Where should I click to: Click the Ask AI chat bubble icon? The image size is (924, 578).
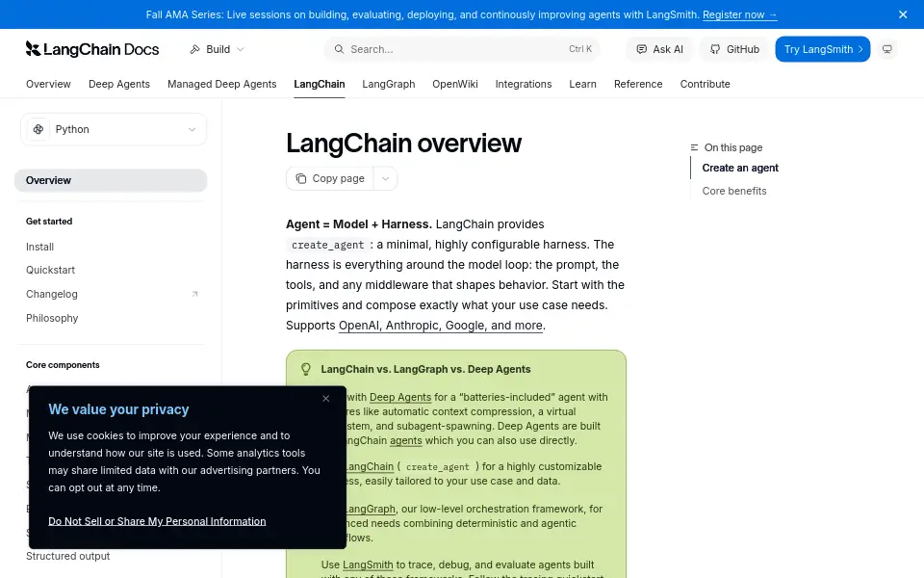[642, 49]
